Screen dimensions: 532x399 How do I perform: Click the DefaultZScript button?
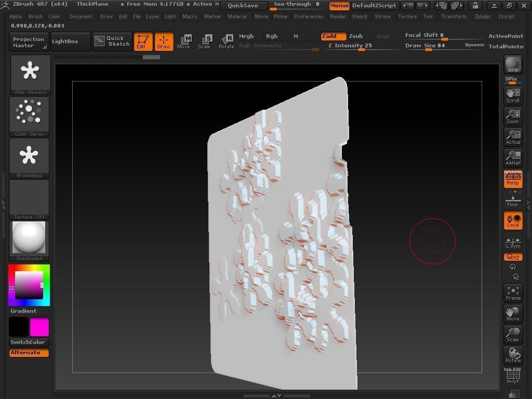(x=374, y=5)
